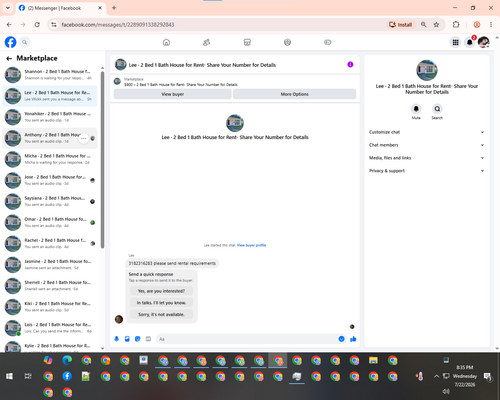Screen dimensions: 500x400
Task: Open account profile picture menu
Action: tap(484, 42)
